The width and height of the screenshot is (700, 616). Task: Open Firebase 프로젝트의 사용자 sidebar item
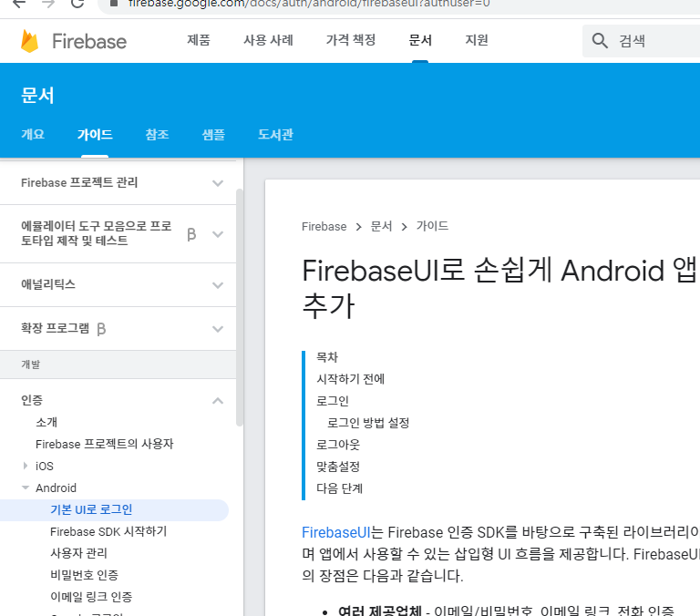tap(105, 444)
